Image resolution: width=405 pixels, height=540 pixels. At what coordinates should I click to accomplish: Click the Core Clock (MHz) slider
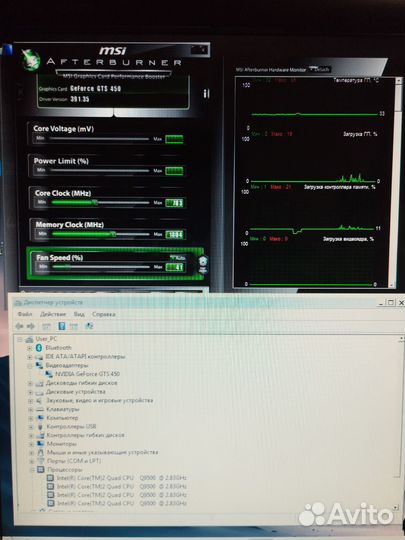pos(100,202)
